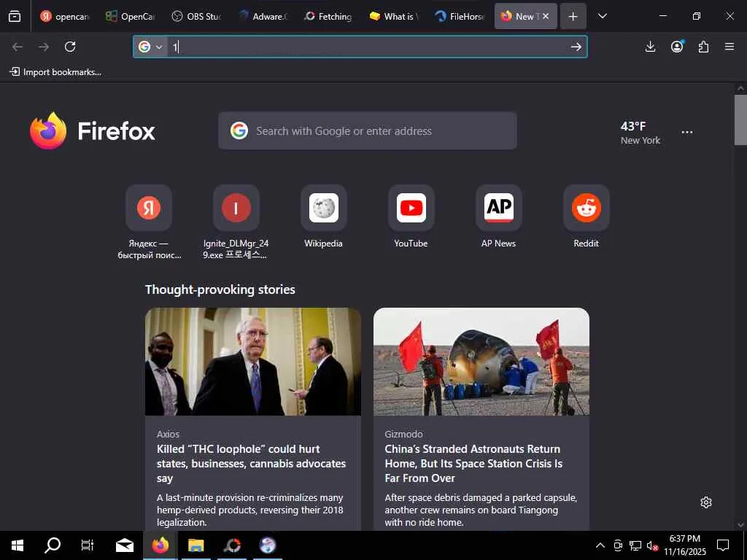Open the search engine dropdown in address bar
This screenshot has height=560, width=747.
pyautogui.click(x=151, y=47)
